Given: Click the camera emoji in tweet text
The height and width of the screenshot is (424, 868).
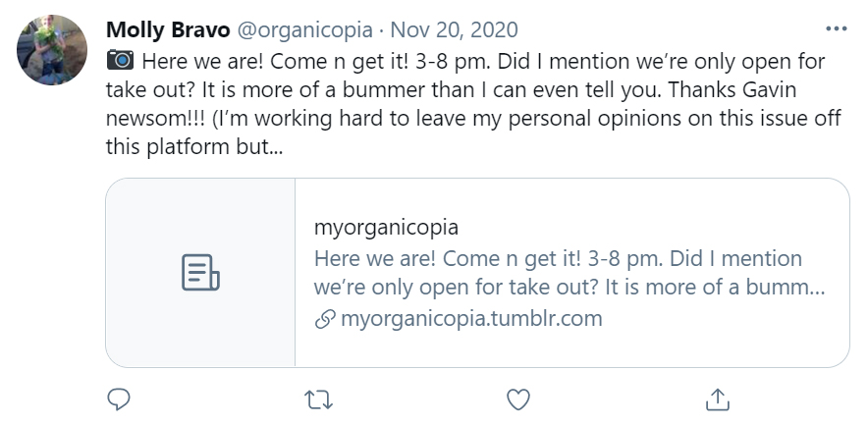Looking at the screenshot, I should click(x=119, y=61).
